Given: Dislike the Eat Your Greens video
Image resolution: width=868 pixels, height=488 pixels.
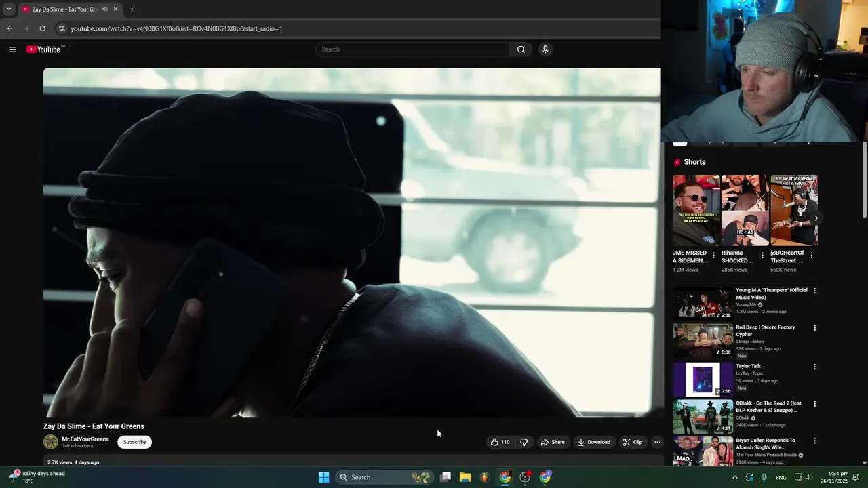Looking at the screenshot, I should point(524,442).
